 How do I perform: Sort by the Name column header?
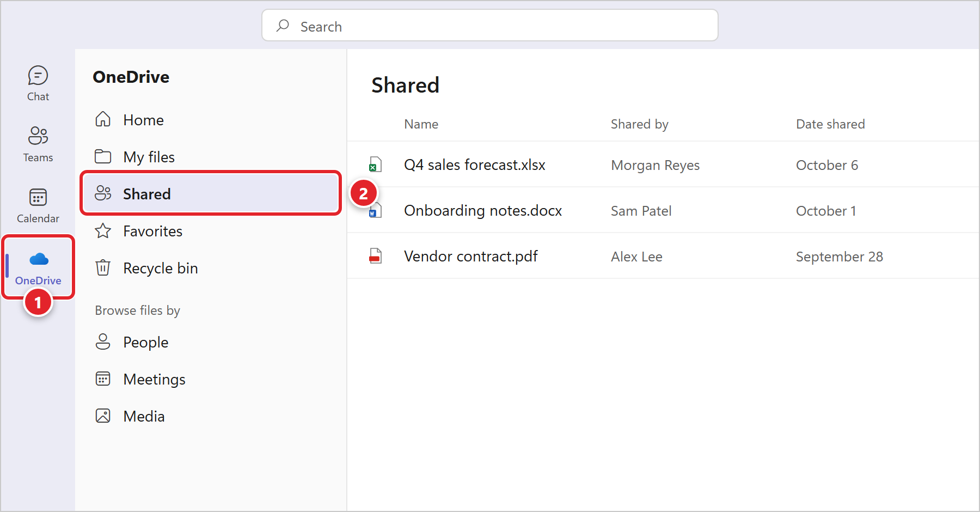tap(421, 124)
